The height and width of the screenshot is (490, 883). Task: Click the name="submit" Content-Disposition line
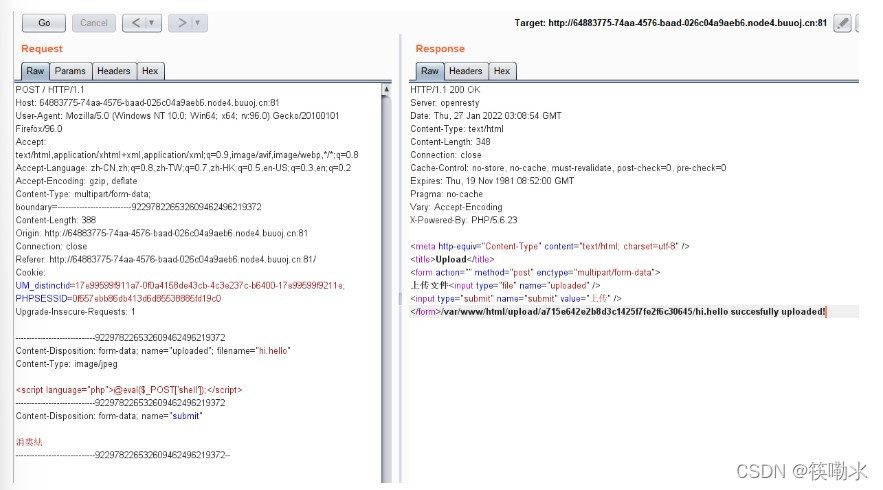pos(109,416)
